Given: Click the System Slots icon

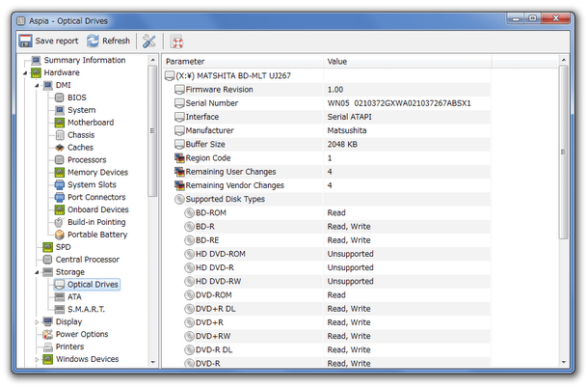Looking at the screenshot, I should coord(59,184).
